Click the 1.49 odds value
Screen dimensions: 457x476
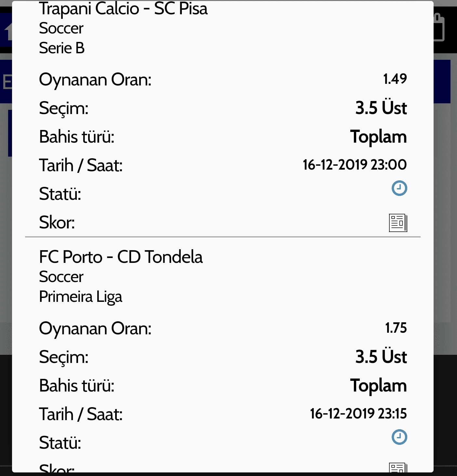(x=395, y=79)
